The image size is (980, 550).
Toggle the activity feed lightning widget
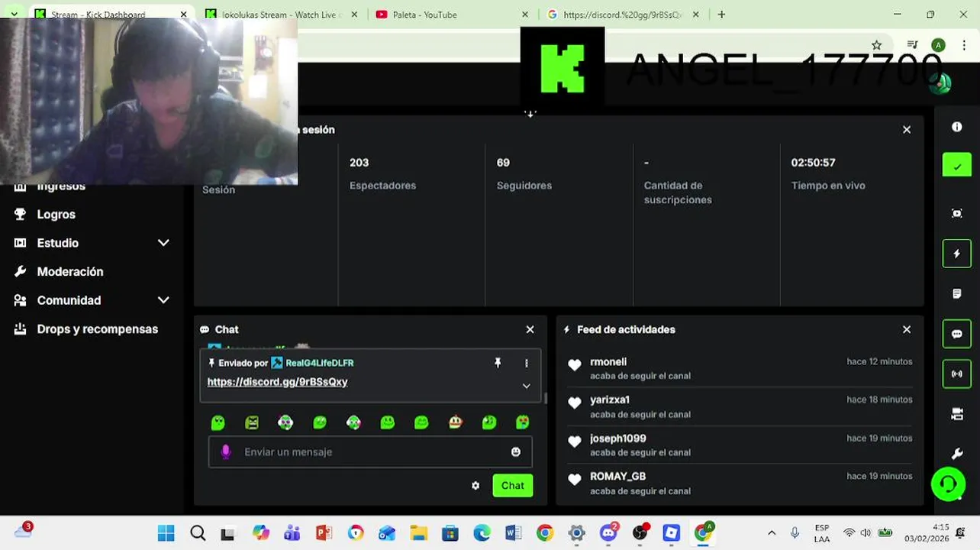[x=956, y=254]
